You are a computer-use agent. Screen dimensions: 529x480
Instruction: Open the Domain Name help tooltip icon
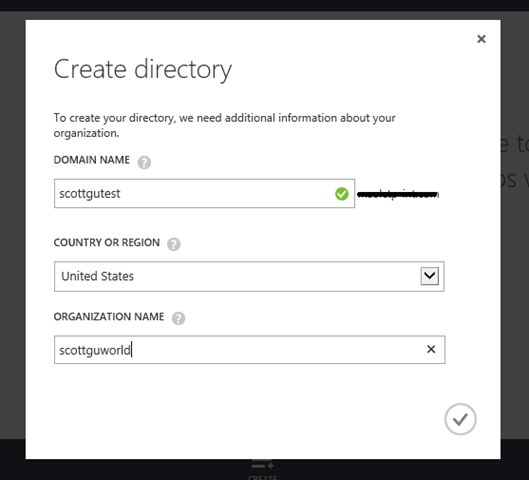tap(144, 163)
